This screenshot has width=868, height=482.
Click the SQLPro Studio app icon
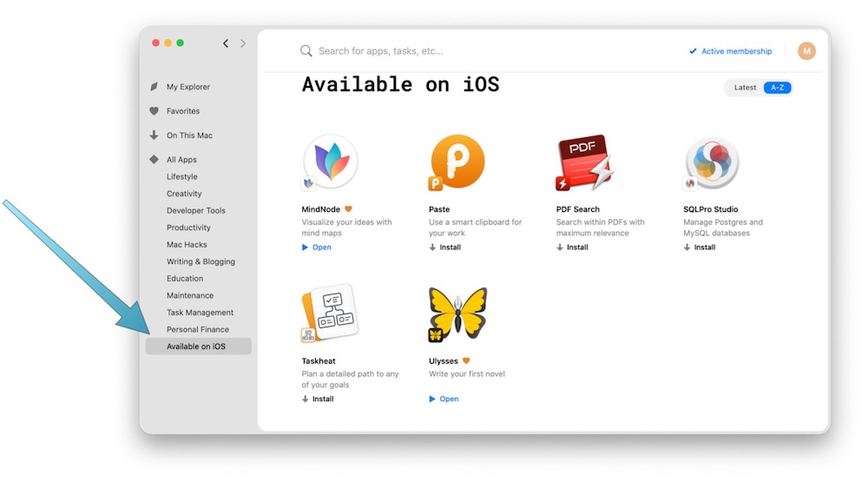point(712,163)
